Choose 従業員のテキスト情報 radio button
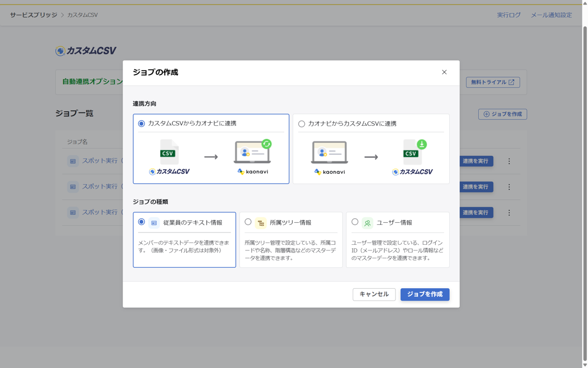Viewport: 588px width, 368px height. [x=141, y=222]
